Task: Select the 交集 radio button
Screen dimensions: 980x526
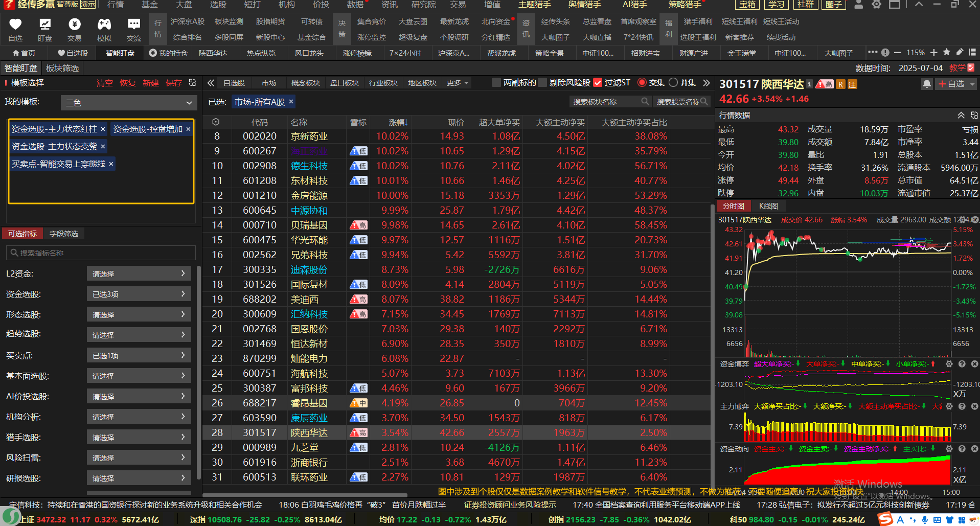Action: (x=642, y=82)
